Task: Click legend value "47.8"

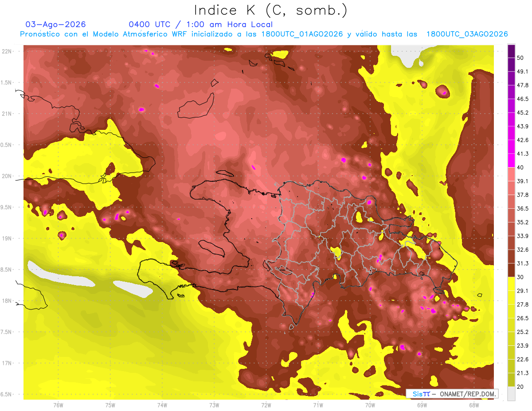Action: [523, 85]
